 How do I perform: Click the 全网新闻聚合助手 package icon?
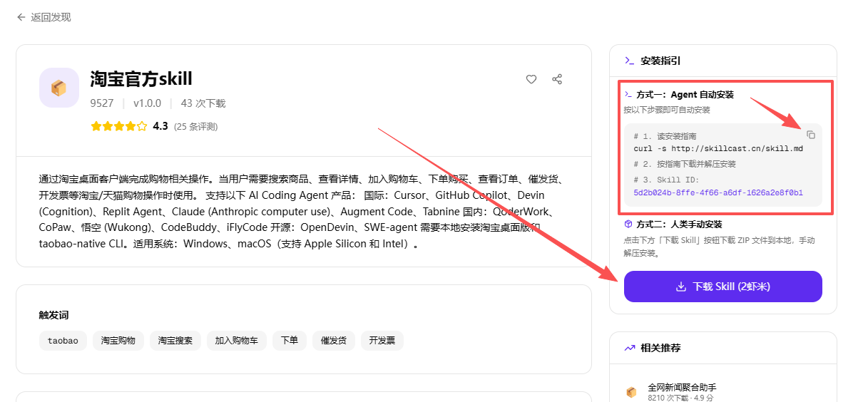(x=631, y=392)
